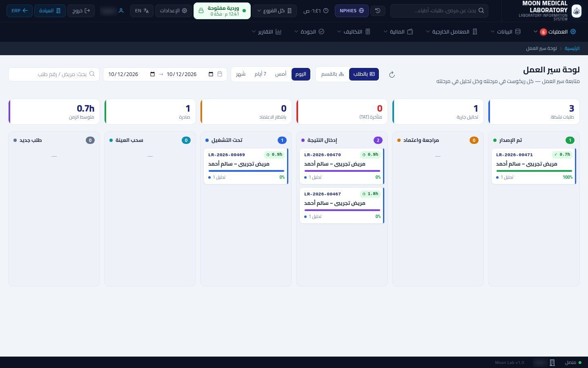Open the العيادة clinic button

pos(50,11)
